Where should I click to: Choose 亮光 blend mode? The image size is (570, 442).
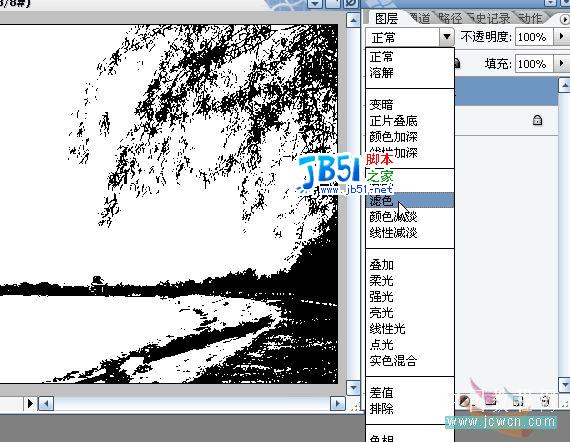coord(410,313)
